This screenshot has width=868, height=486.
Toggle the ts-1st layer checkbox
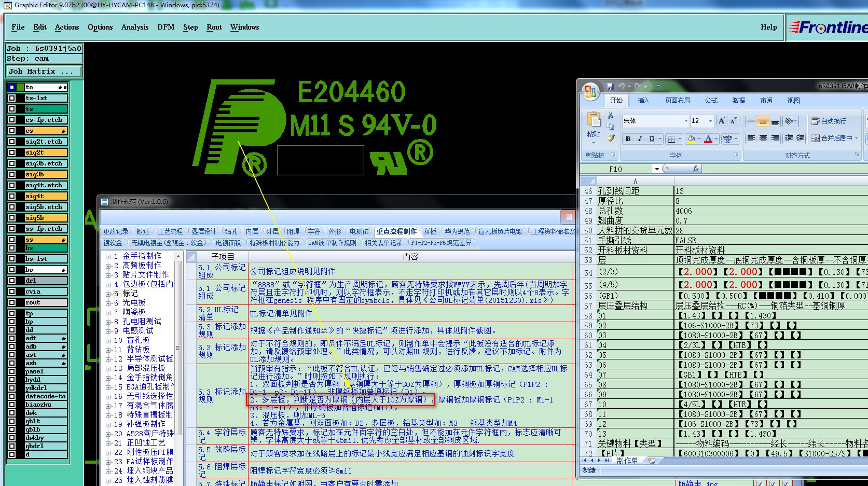click(x=12, y=98)
